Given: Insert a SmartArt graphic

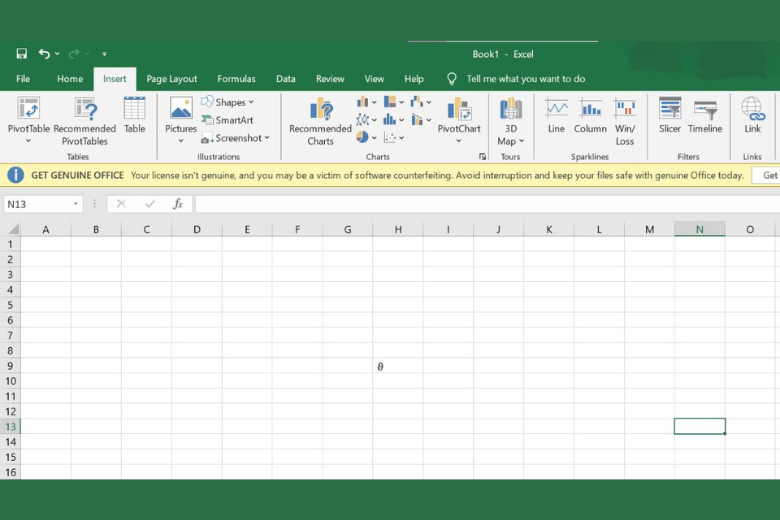Looking at the screenshot, I should pos(227,120).
